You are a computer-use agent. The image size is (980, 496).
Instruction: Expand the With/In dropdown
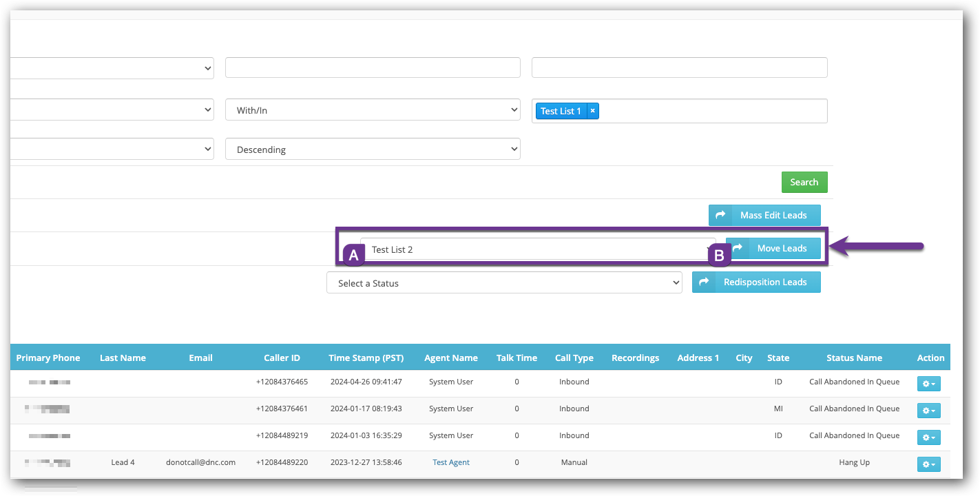[x=373, y=110]
